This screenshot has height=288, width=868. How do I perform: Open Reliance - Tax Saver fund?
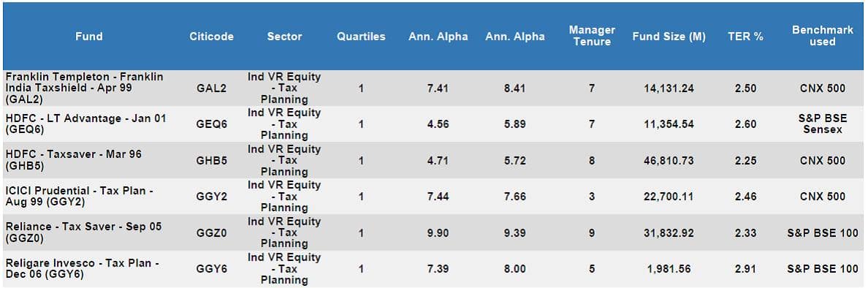coord(83,232)
